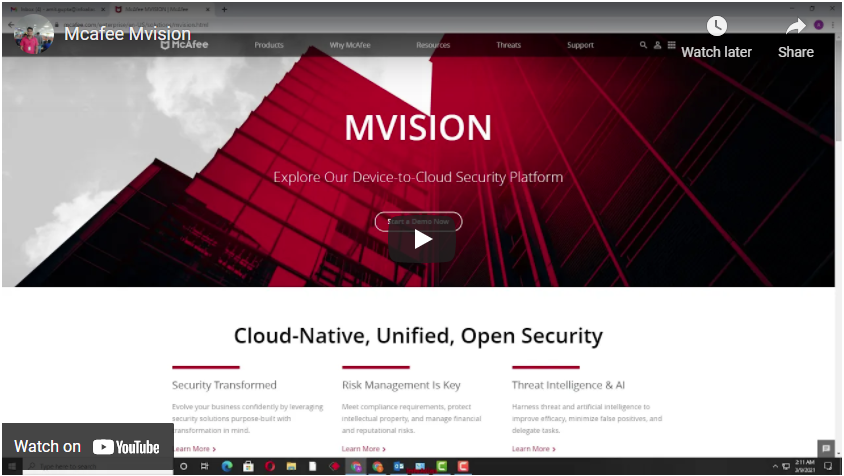
Task: Open the Why McAfee menu
Action: point(350,45)
